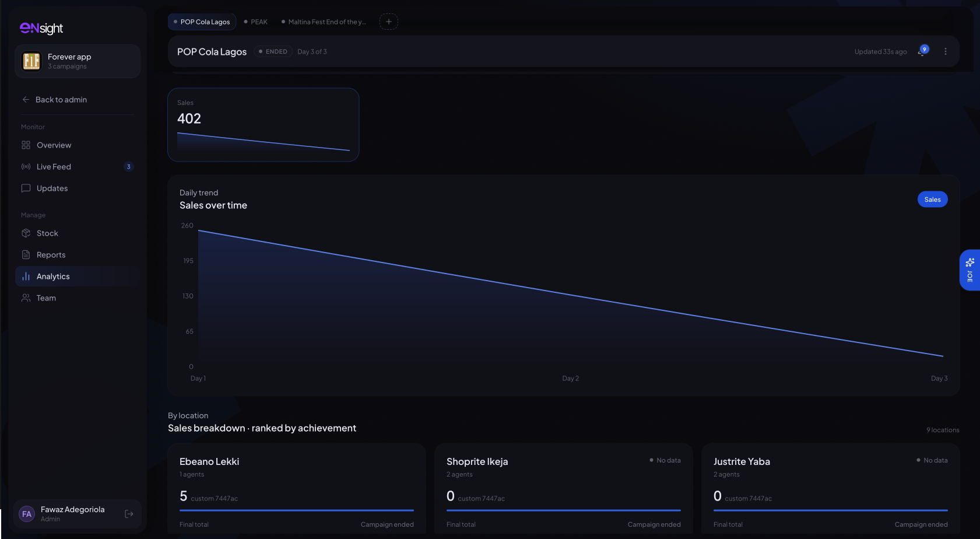Open the Maltina Fest End of the year tab
Screen dimensions: 980x539
click(324, 22)
